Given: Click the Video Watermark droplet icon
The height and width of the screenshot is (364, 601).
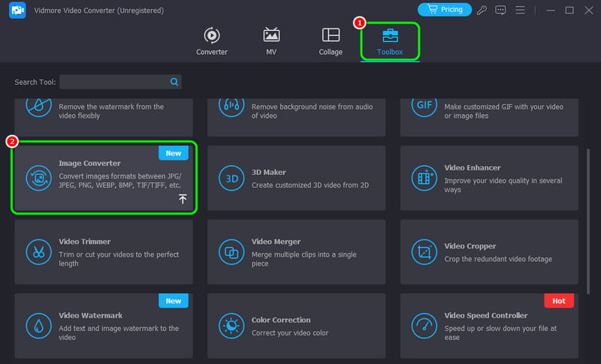Looking at the screenshot, I should tap(37, 325).
